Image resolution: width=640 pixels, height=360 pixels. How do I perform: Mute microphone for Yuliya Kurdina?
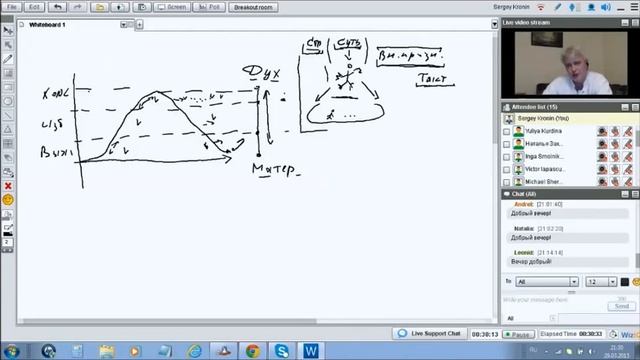(x=602, y=131)
